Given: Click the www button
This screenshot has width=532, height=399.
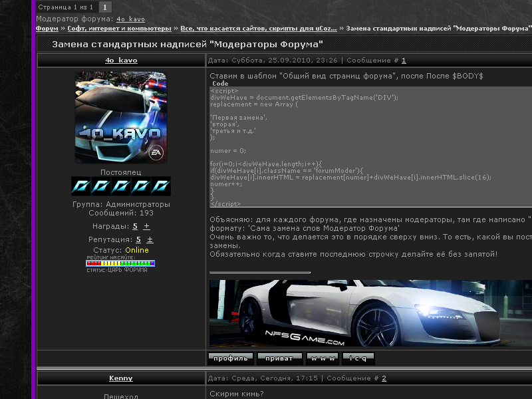Looking at the screenshot, I should (323, 358).
